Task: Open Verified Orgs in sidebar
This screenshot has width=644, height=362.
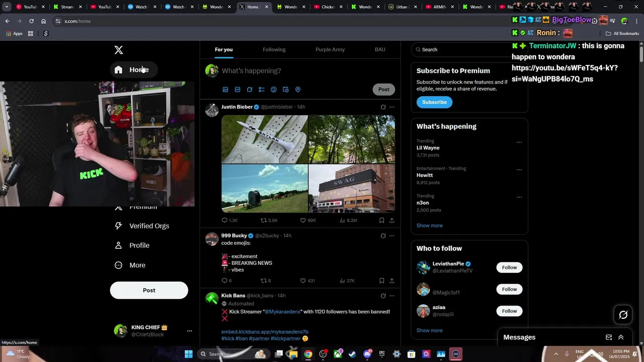Action: (x=141, y=226)
